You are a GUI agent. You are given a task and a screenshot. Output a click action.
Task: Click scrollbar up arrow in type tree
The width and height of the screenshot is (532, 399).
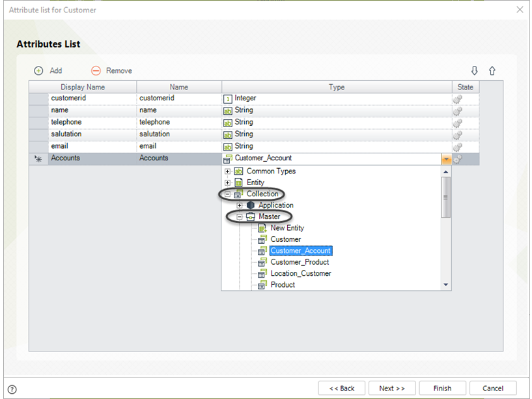point(446,172)
